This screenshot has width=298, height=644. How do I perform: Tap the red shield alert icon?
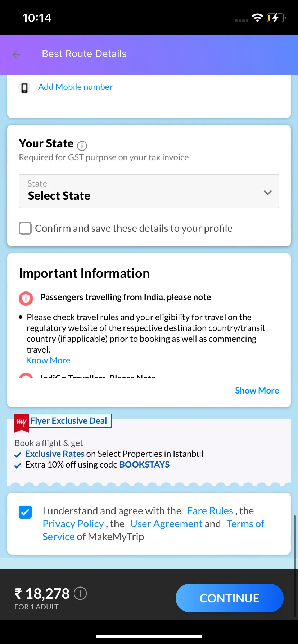(x=26, y=298)
